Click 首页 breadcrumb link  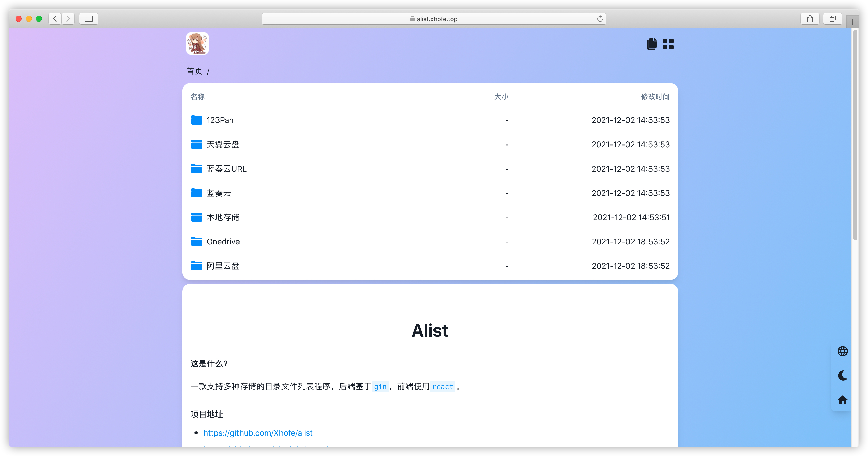coord(194,71)
